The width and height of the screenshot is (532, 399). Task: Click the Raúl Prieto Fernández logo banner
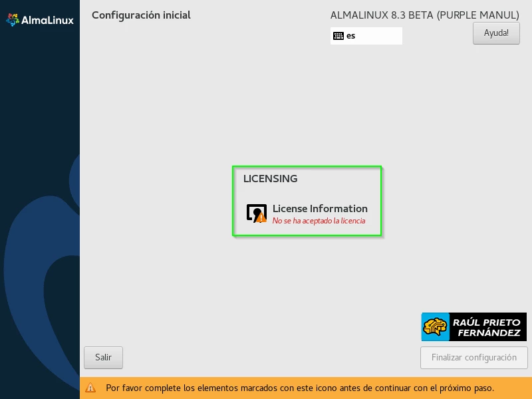[473, 325]
